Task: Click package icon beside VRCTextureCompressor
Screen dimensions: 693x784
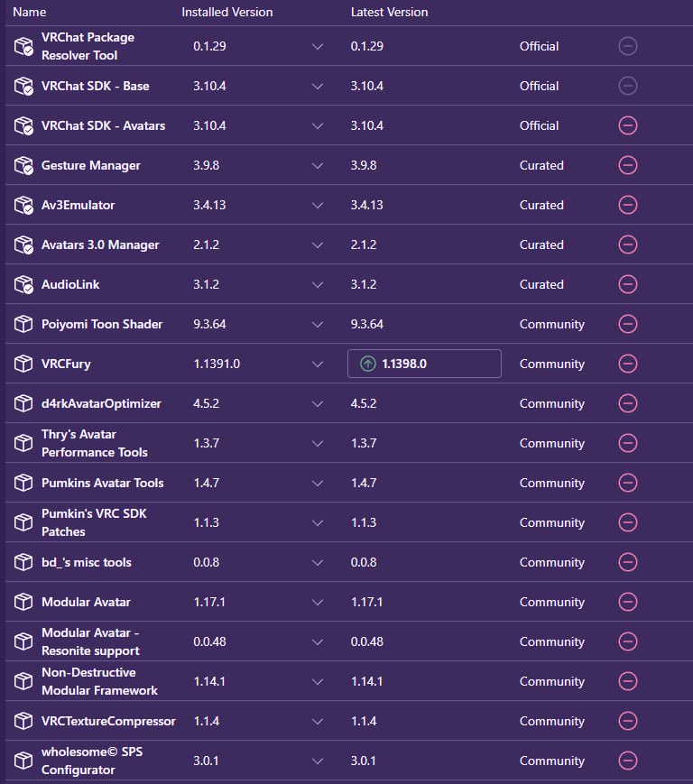Action: pyautogui.click(x=23, y=721)
